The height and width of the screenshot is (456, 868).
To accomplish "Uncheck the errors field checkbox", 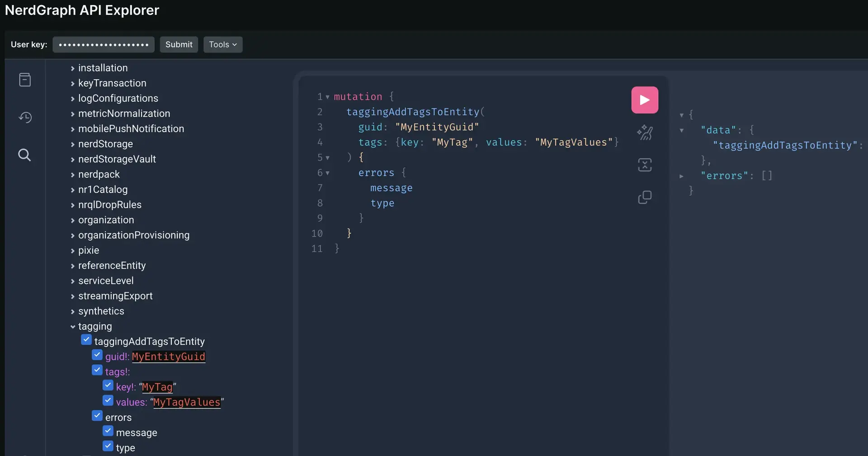I will (x=97, y=416).
